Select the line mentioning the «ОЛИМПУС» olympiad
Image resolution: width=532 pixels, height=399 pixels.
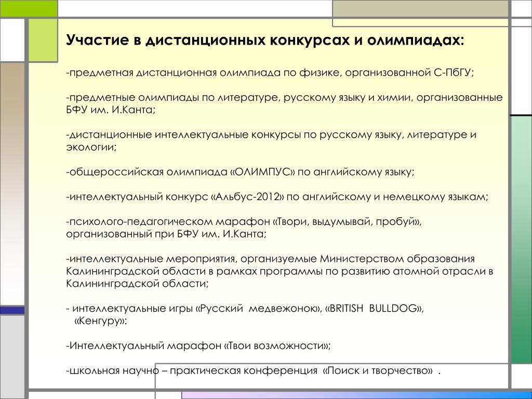pyautogui.click(x=240, y=172)
